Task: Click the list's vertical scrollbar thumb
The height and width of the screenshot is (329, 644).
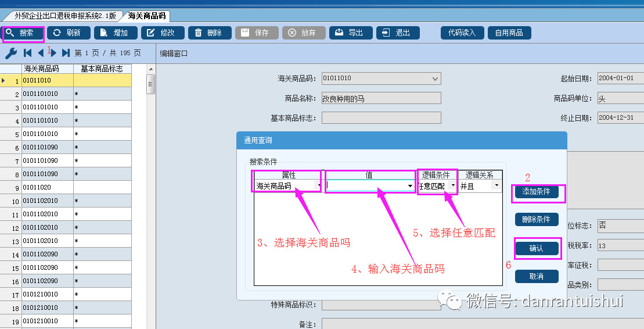Action: 151,85
